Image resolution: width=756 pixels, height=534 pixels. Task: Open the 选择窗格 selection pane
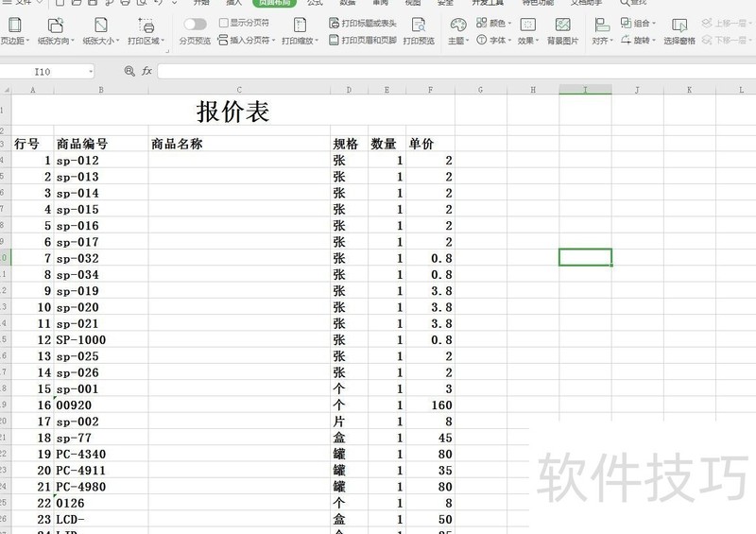(x=679, y=31)
